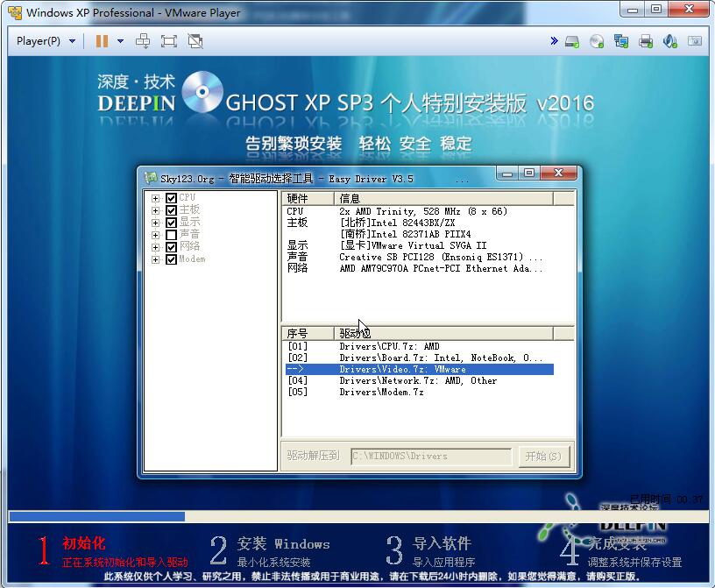Expand the 显示 tree node
The width and height of the screenshot is (715, 588).
tap(155, 223)
